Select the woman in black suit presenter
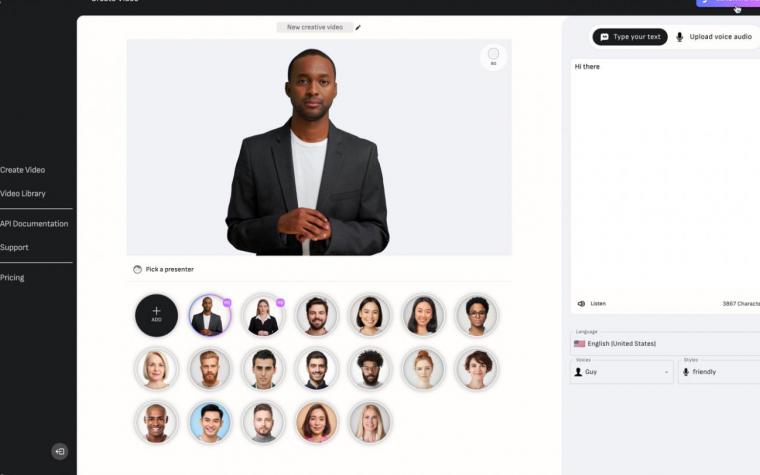 click(263, 316)
